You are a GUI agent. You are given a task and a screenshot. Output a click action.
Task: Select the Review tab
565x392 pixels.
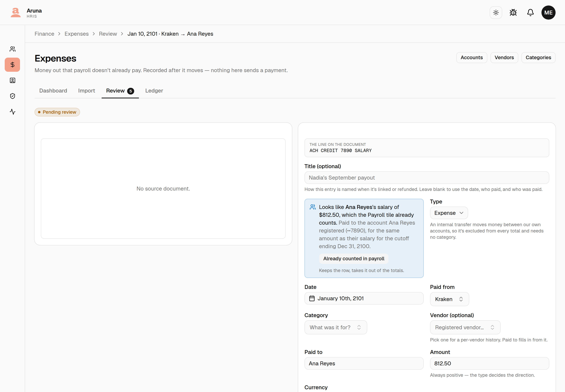[120, 91]
